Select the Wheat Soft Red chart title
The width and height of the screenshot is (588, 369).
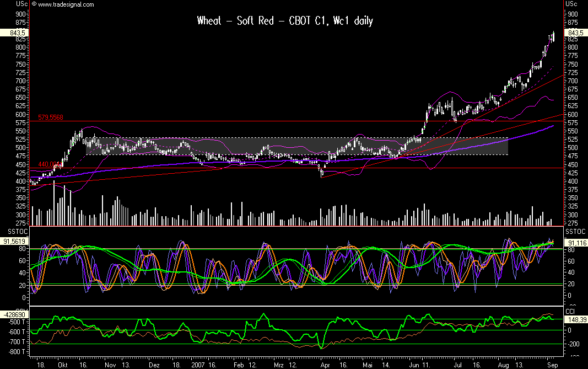(285, 22)
